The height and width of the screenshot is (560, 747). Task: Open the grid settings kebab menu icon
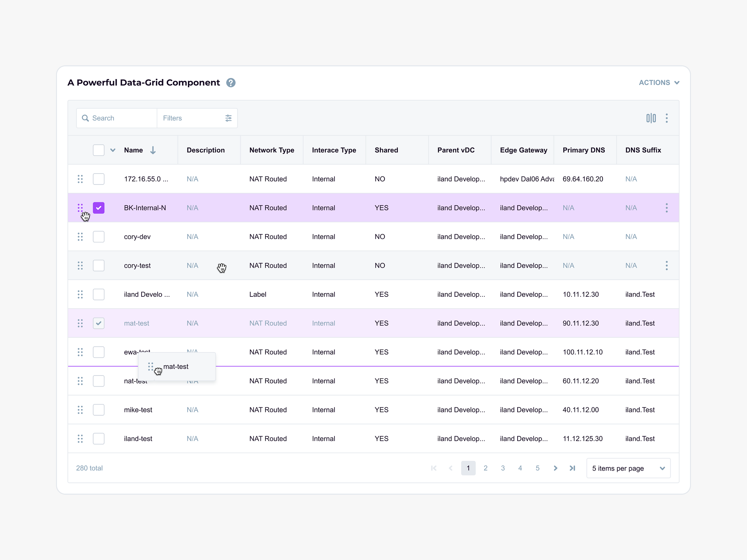[x=667, y=118]
